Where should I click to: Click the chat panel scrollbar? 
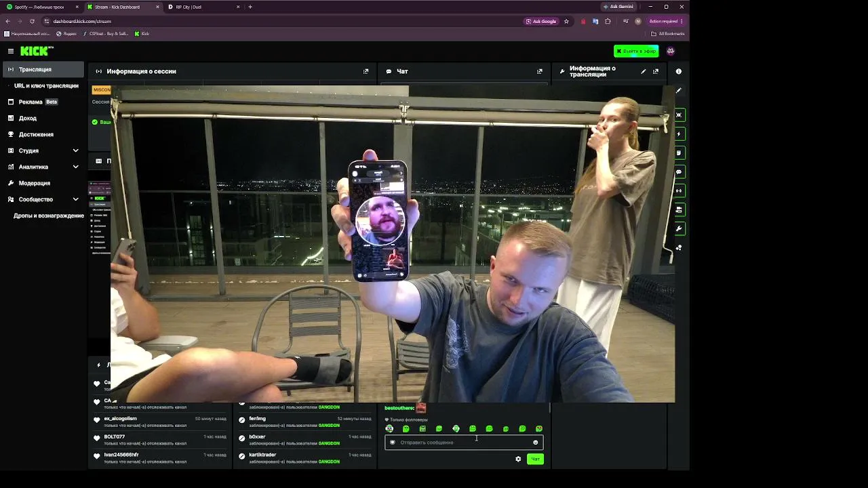point(549,407)
